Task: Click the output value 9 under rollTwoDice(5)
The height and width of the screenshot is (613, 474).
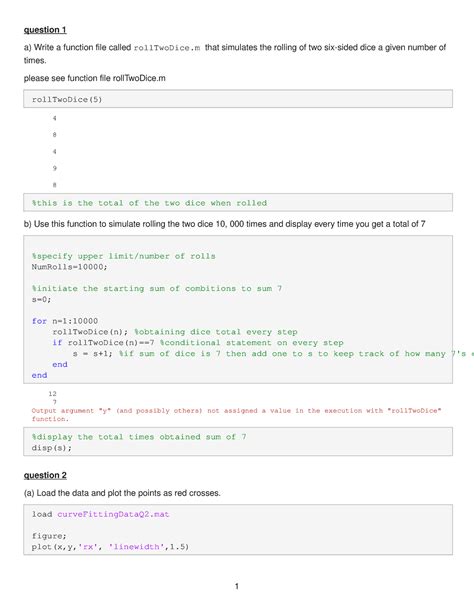Action: (x=54, y=168)
